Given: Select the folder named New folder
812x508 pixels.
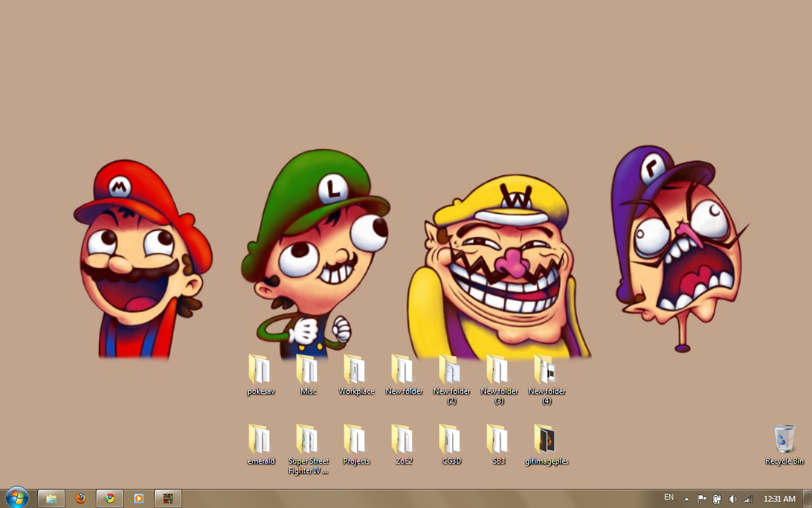Looking at the screenshot, I should [403, 369].
